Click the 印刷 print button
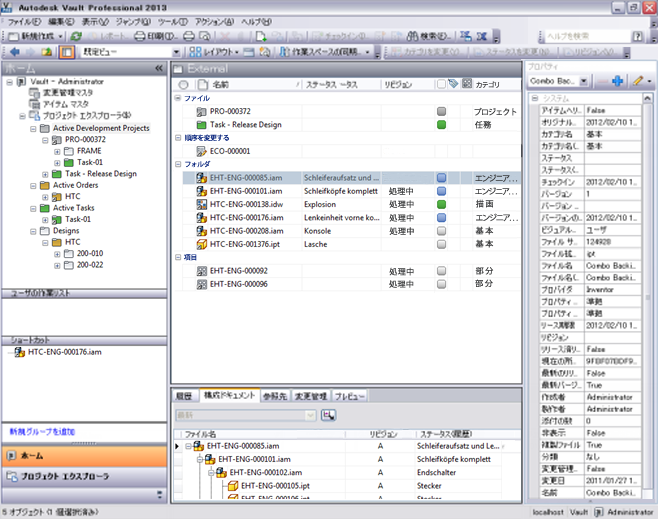The image size is (658, 519). 156,37
